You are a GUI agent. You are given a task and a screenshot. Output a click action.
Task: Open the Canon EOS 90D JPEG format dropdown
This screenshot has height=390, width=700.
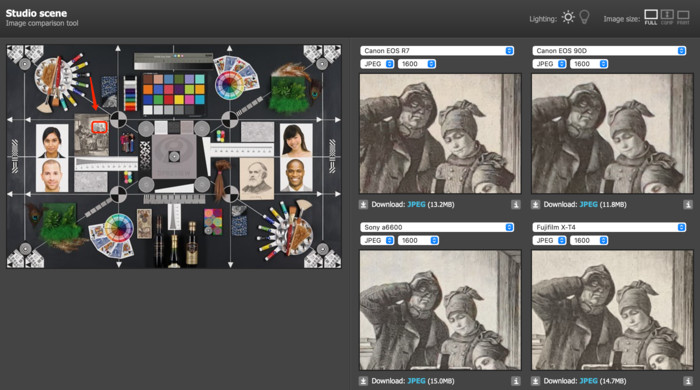pos(549,64)
